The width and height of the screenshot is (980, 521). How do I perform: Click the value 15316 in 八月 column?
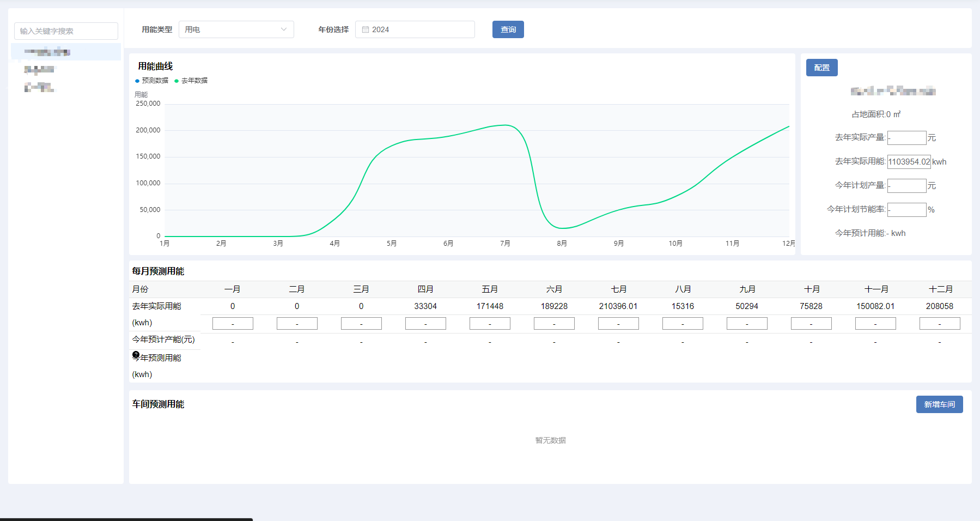click(x=683, y=306)
